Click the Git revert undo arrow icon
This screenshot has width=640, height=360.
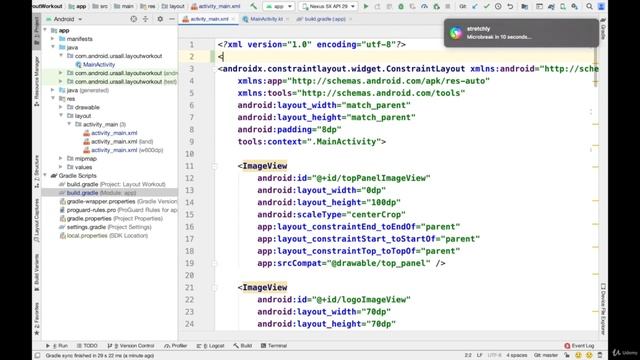(510, 7)
